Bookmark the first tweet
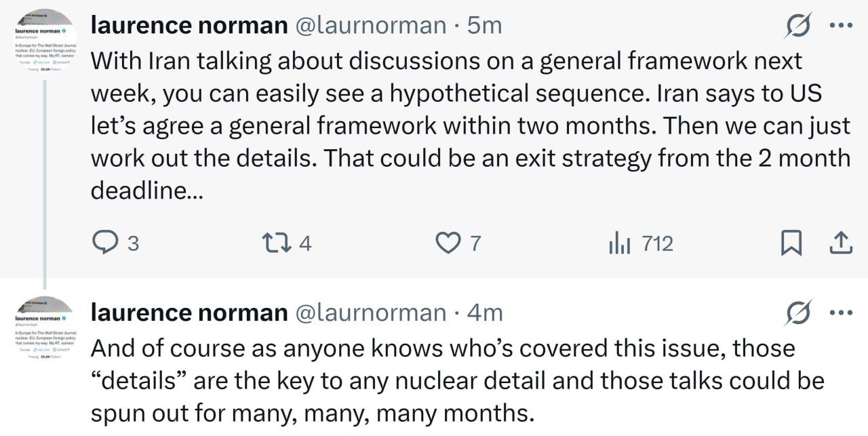The image size is (868, 436). (x=791, y=243)
